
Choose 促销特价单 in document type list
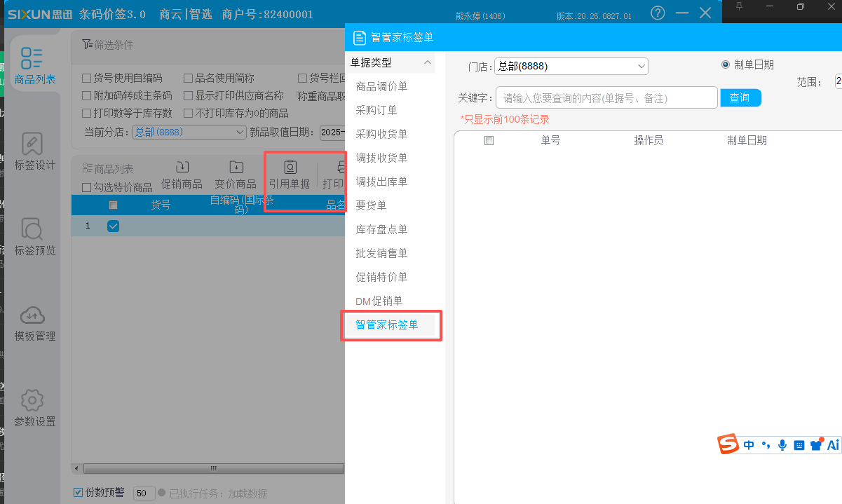coord(382,277)
